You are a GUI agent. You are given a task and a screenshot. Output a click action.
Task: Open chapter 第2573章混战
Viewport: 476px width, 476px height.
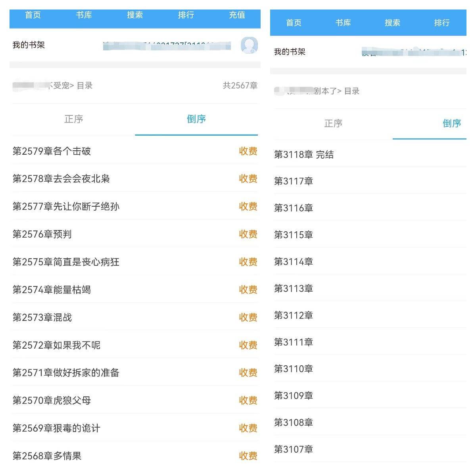tap(42, 317)
